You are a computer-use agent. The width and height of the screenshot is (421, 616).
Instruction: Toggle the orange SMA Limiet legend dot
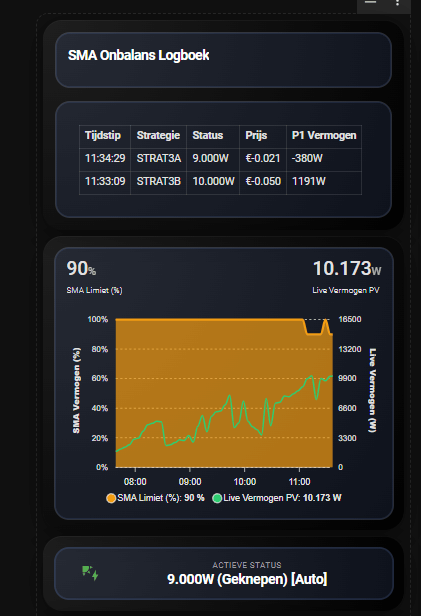pos(111,498)
